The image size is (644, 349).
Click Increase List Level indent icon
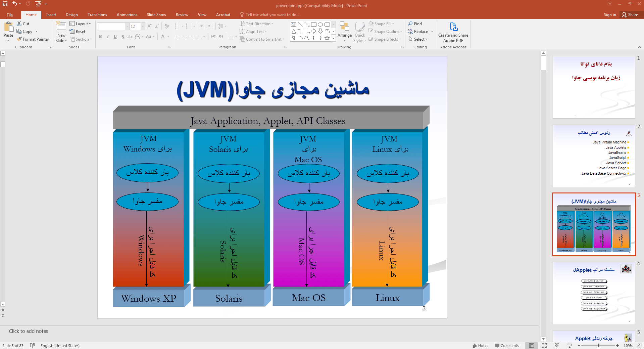pos(210,26)
